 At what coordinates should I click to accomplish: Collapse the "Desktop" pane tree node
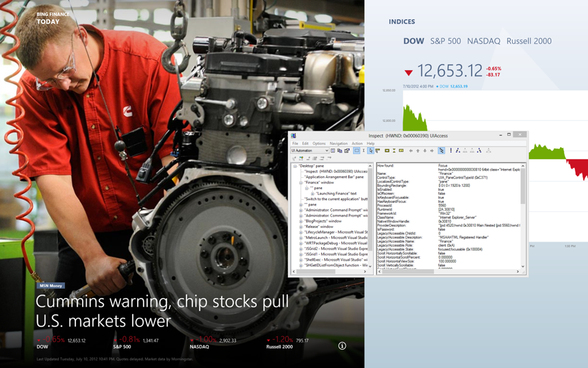(295, 166)
